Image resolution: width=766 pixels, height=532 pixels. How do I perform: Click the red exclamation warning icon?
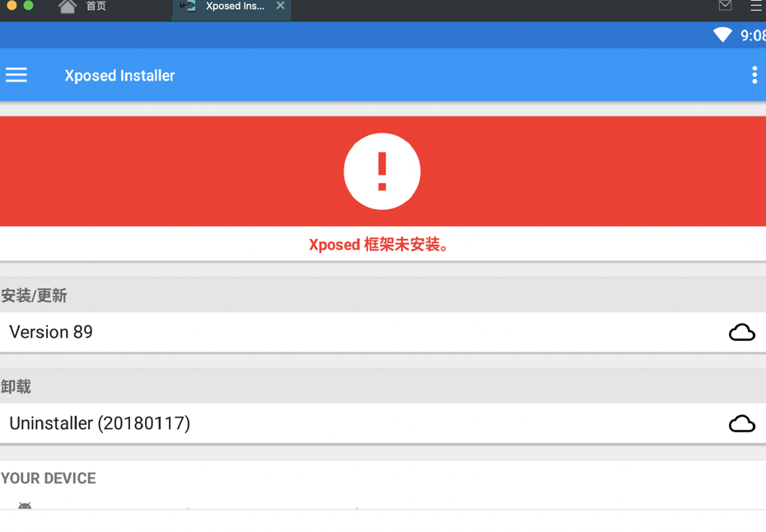[x=382, y=171]
